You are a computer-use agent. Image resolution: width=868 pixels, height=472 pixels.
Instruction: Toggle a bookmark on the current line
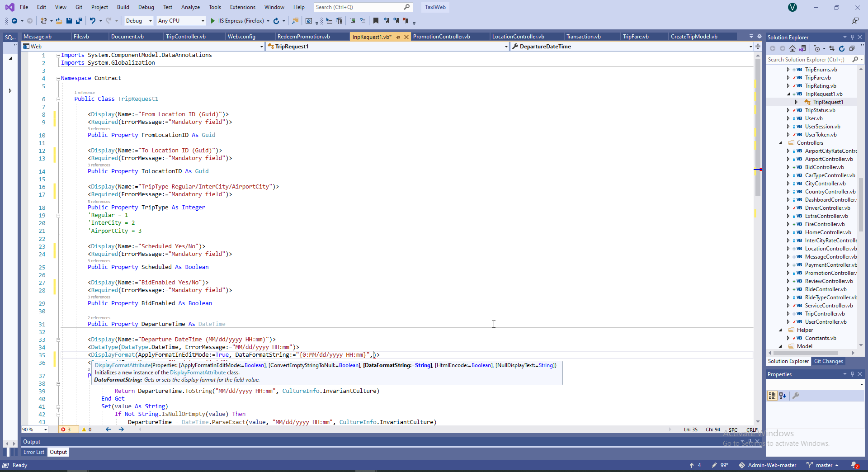376,21
